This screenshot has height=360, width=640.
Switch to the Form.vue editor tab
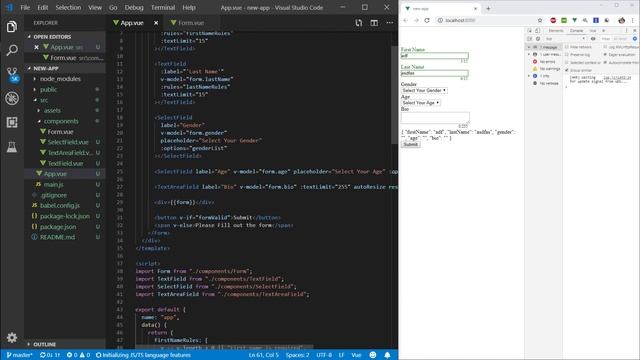click(x=191, y=23)
